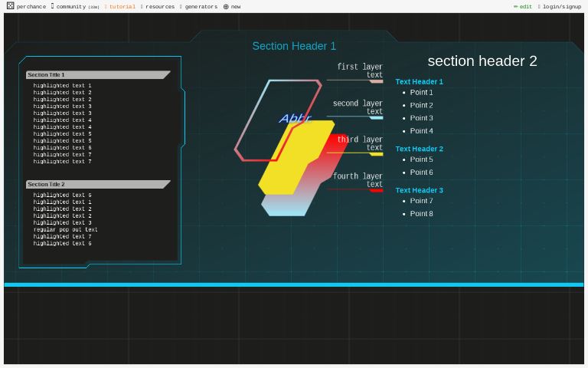
Task: Click the login/signup link
Action: (x=561, y=7)
